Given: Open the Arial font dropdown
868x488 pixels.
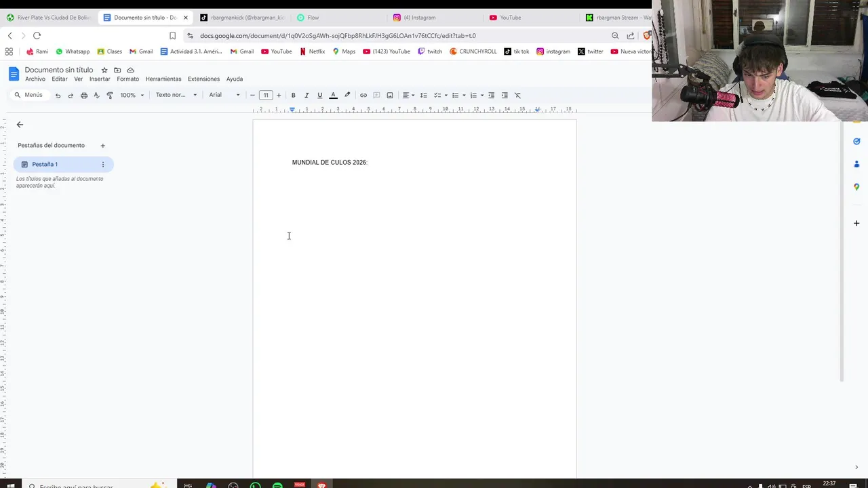Looking at the screenshot, I should [224, 96].
